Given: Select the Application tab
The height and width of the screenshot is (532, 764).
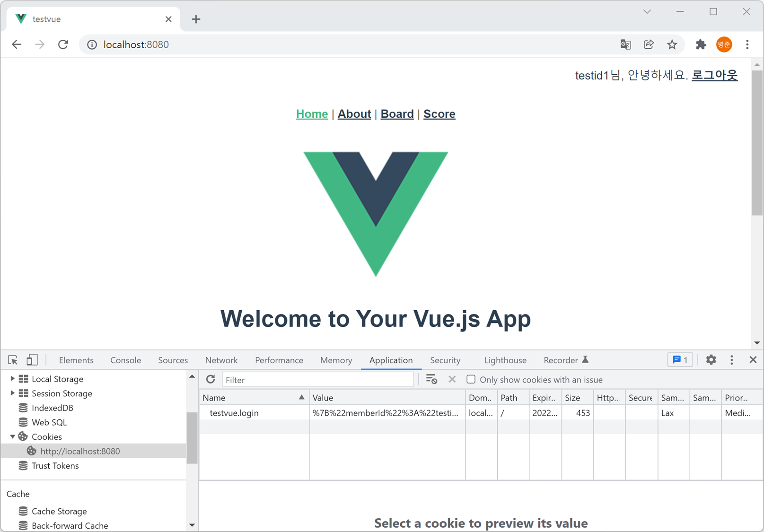Looking at the screenshot, I should coord(391,360).
